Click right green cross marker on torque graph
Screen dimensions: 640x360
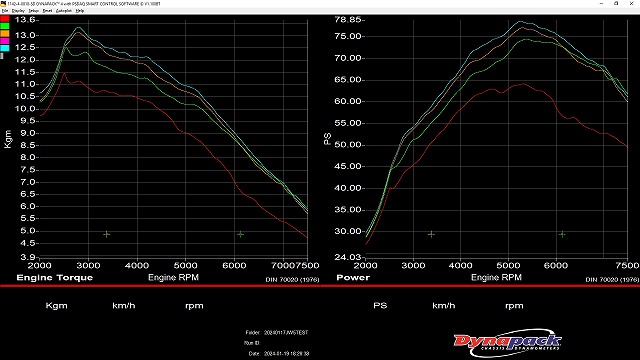click(x=240, y=234)
